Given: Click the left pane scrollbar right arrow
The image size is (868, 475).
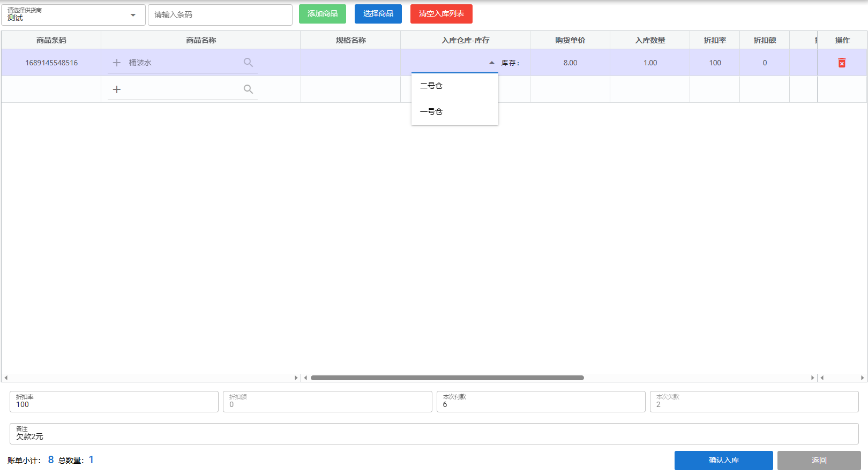Looking at the screenshot, I should 296,378.
